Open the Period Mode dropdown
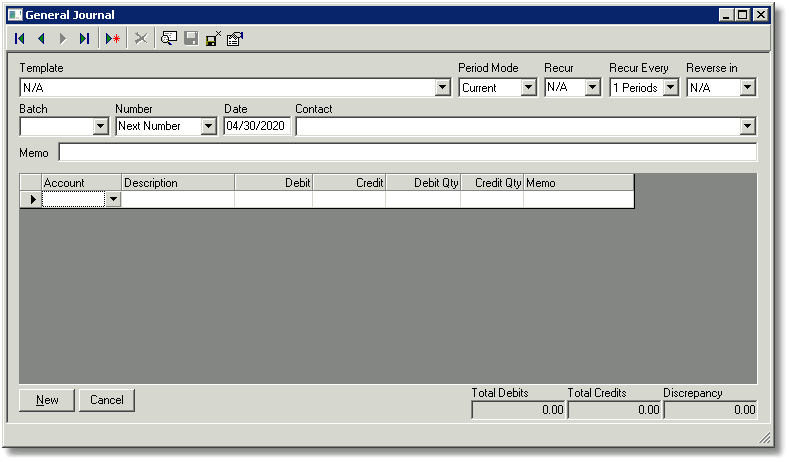Image resolution: width=789 pixels, height=462 pixels. click(x=528, y=88)
